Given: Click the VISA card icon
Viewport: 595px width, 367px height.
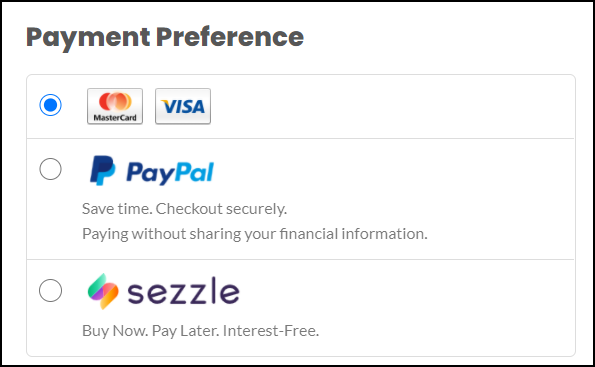Looking at the screenshot, I should (183, 106).
